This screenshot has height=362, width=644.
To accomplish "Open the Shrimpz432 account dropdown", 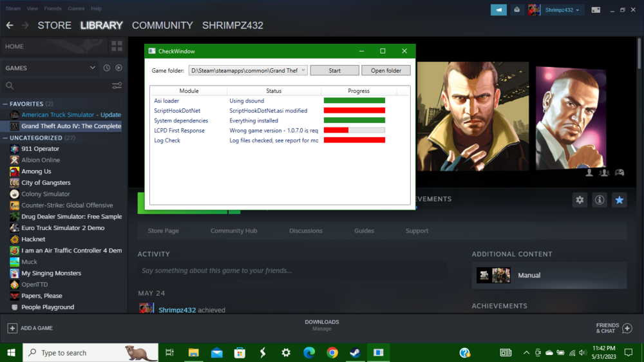I will (x=562, y=10).
